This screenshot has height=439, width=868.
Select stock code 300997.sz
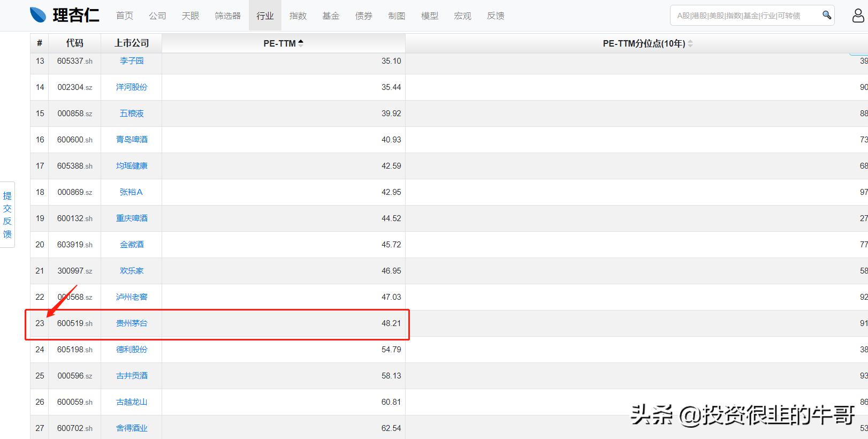coord(75,271)
